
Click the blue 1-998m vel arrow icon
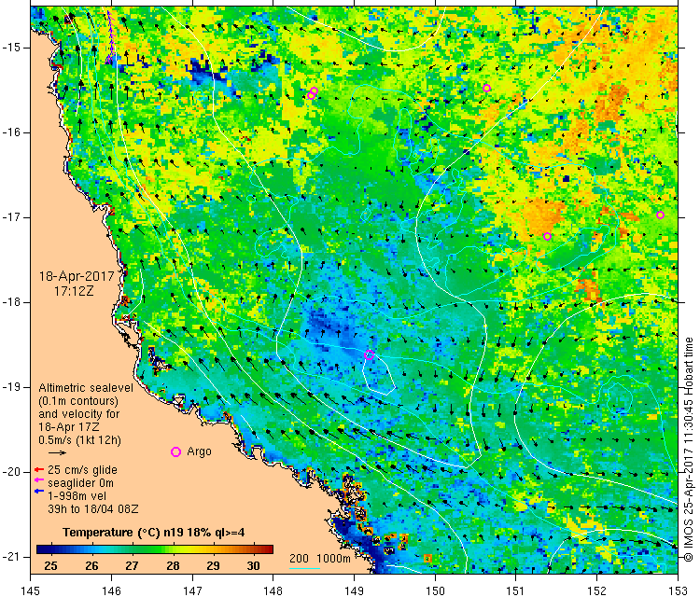click(x=39, y=492)
